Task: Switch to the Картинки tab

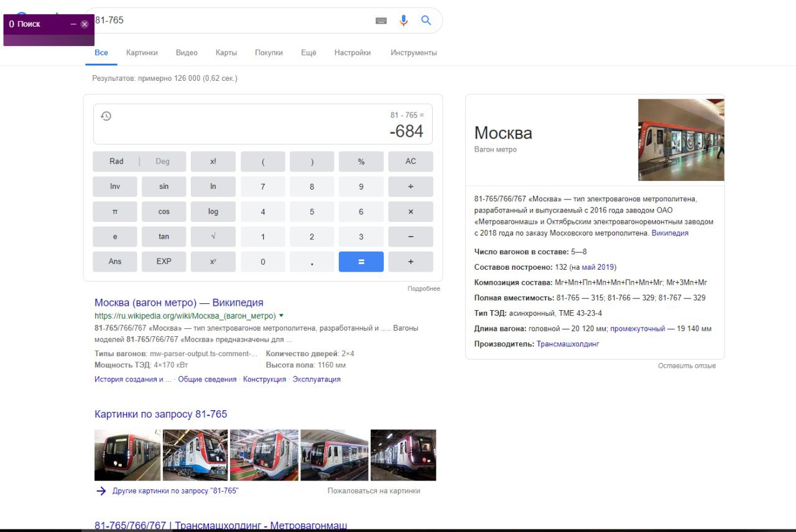Action: 142,53
